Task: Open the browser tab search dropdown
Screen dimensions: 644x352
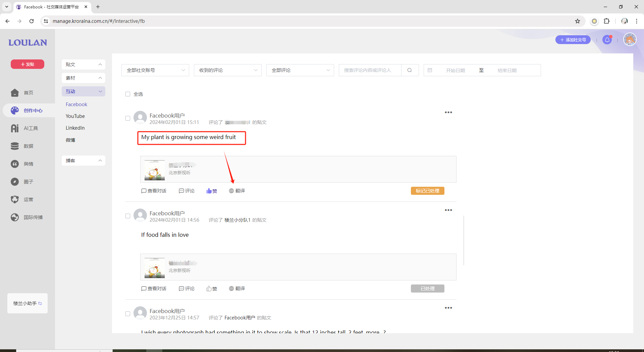Action: pos(6,7)
